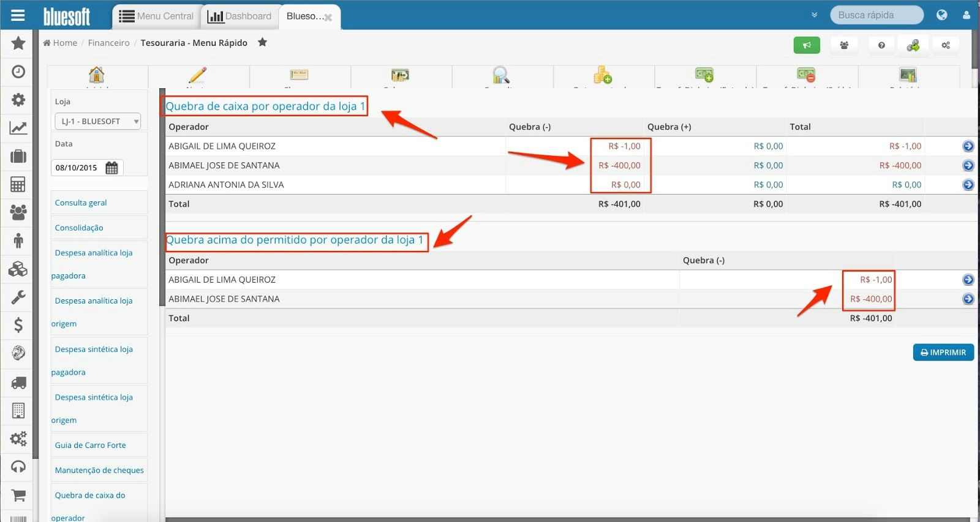Viewport: 980px width, 522px height.
Task: Click the IMPRIMIR print button
Action: (943, 352)
